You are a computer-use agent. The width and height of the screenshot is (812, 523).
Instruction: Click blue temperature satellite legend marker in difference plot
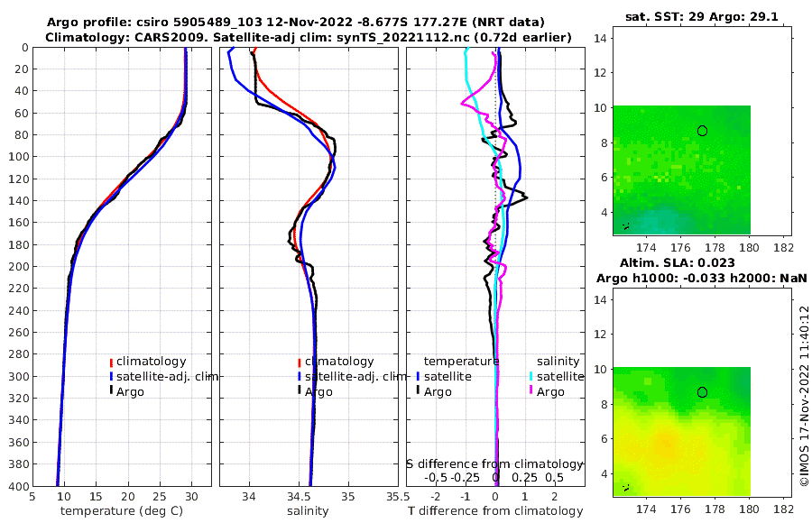pos(418,376)
